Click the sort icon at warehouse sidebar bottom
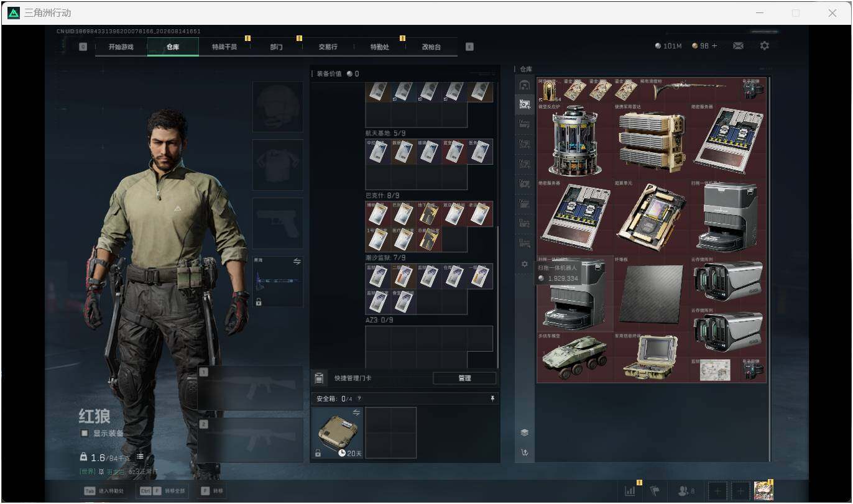This screenshot has width=853, height=504. [x=525, y=452]
